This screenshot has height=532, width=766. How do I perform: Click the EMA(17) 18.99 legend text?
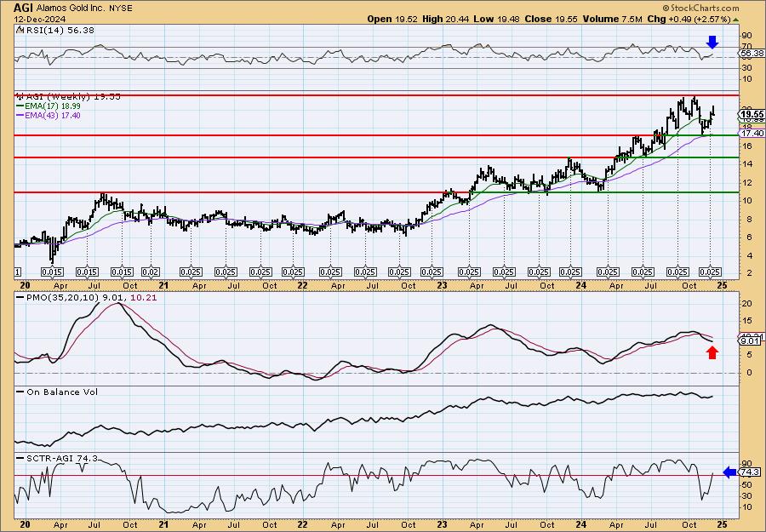[53, 106]
